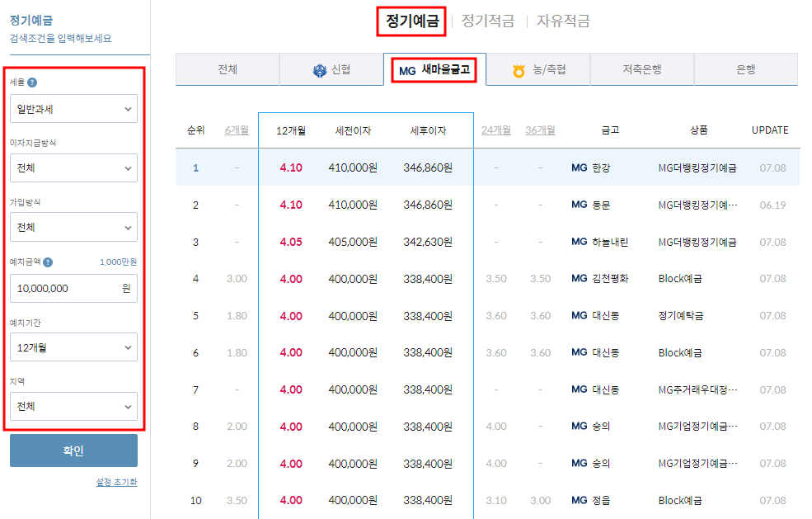
Task: Click the shield icon on 신협 tab
Action: 317,70
